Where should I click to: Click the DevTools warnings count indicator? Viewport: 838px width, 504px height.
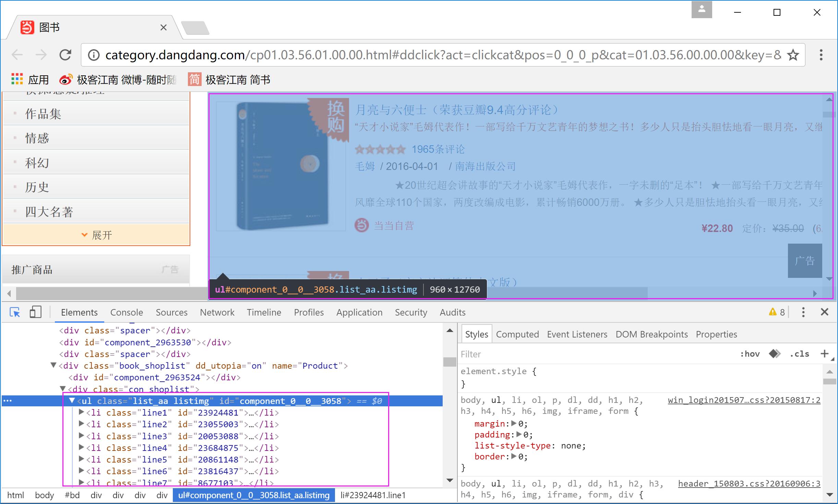pyautogui.click(x=777, y=312)
